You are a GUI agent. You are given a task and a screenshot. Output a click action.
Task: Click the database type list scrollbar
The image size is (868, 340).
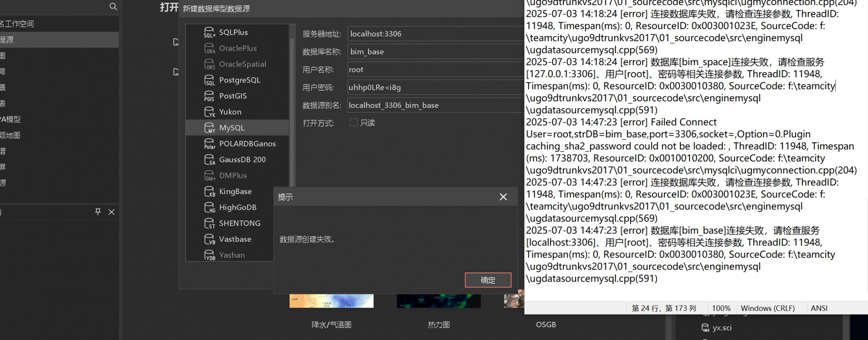point(292,112)
